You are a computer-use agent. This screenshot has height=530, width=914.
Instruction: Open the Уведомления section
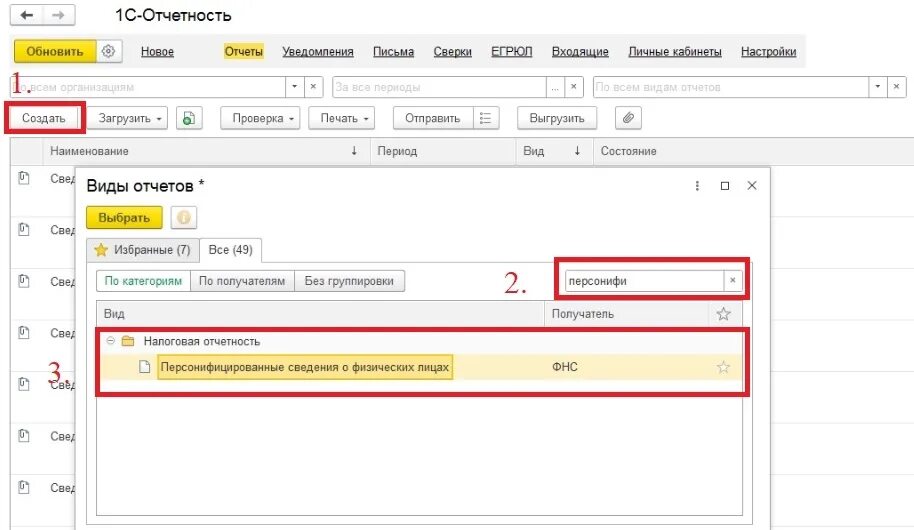[x=318, y=52]
